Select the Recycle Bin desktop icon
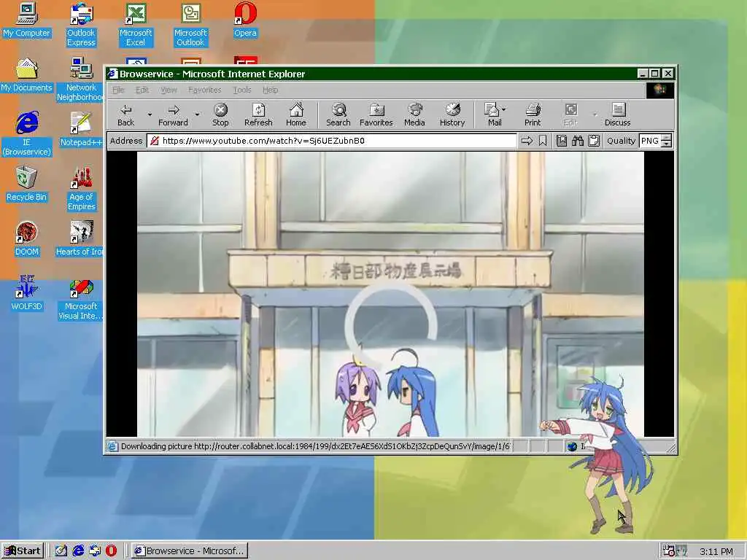The height and width of the screenshot is (560, 747). pos(27,184)
